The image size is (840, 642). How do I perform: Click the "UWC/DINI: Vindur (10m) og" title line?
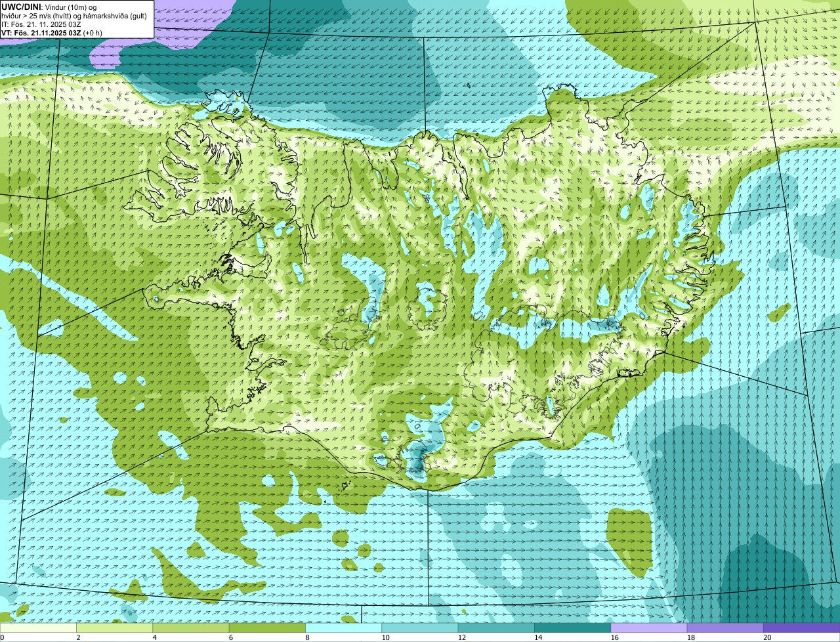click(49, 7)
